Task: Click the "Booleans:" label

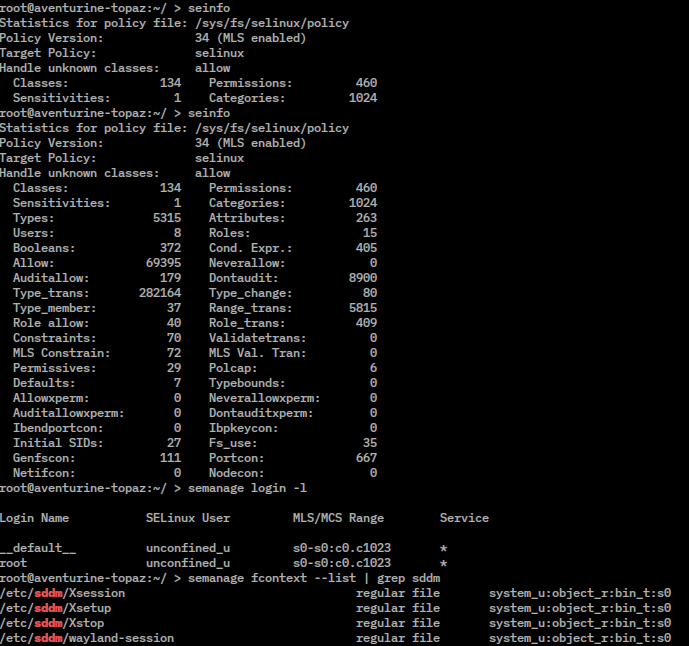Action: tap(44, 248)
